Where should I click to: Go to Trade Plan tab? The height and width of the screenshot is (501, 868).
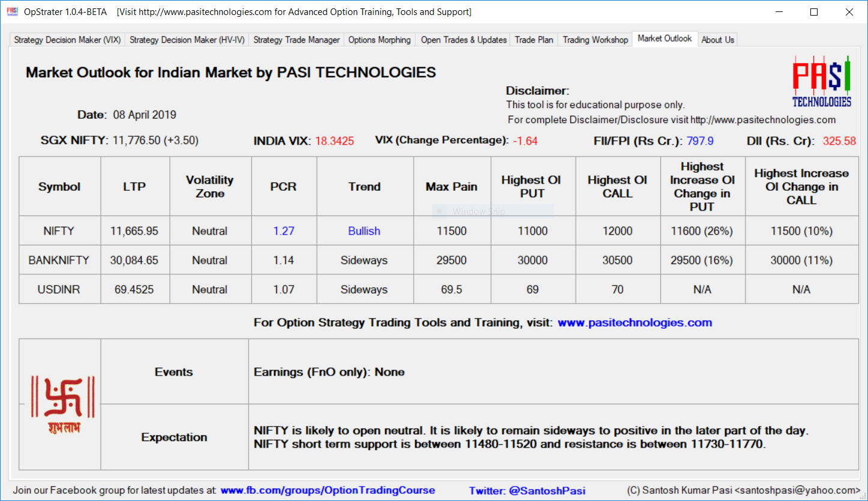[x=534, y=40]
